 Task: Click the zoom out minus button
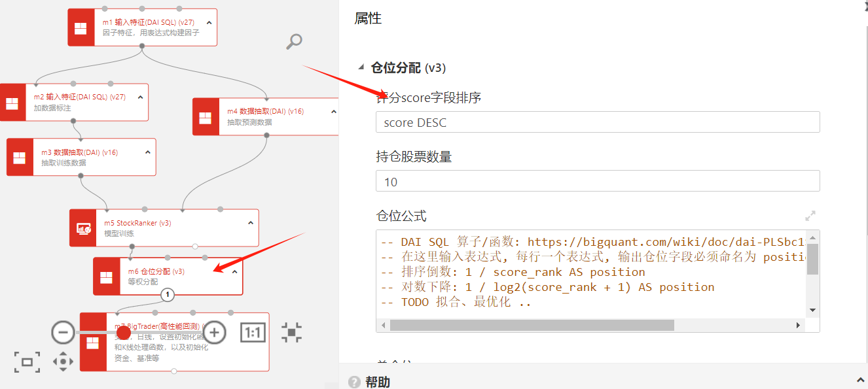[x=63, y=333]
